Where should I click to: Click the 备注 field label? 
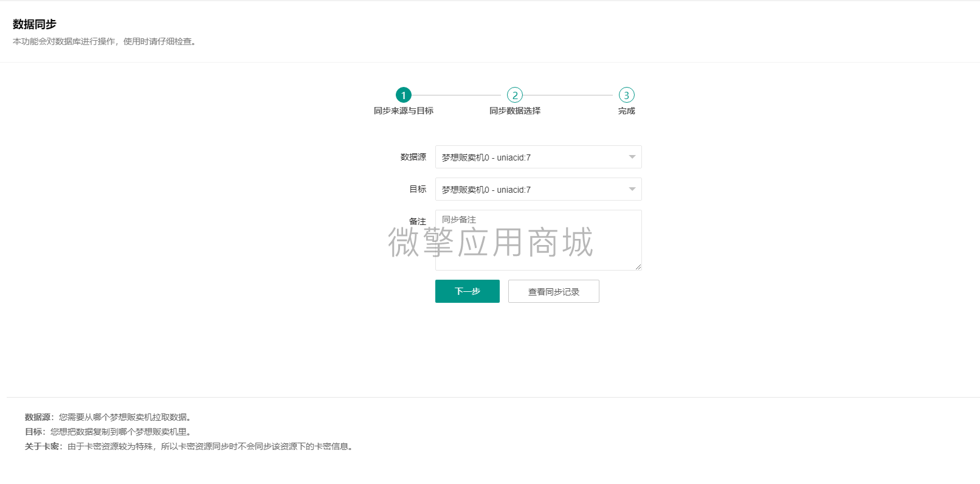coord(418,221)
